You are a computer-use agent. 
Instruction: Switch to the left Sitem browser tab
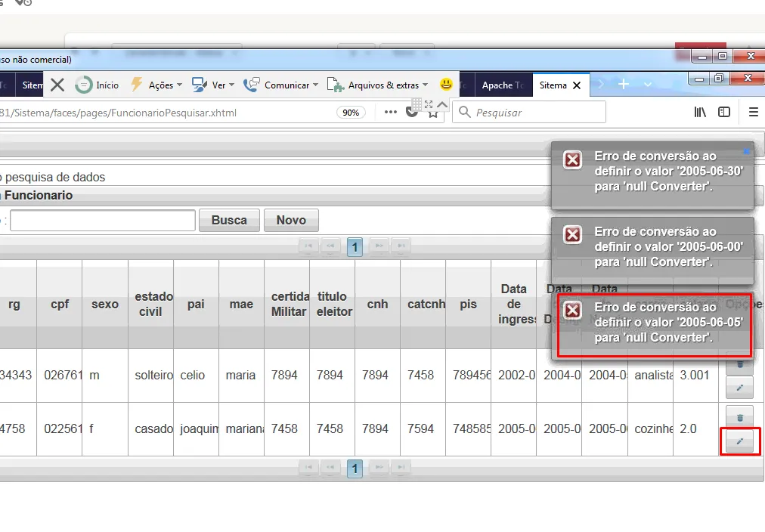(x=29, y=85)
